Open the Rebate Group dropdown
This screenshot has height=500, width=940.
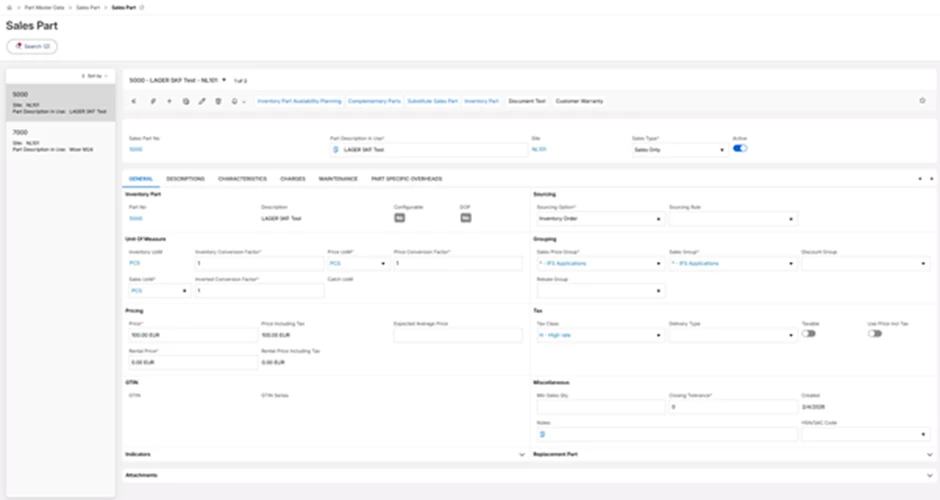599,291
